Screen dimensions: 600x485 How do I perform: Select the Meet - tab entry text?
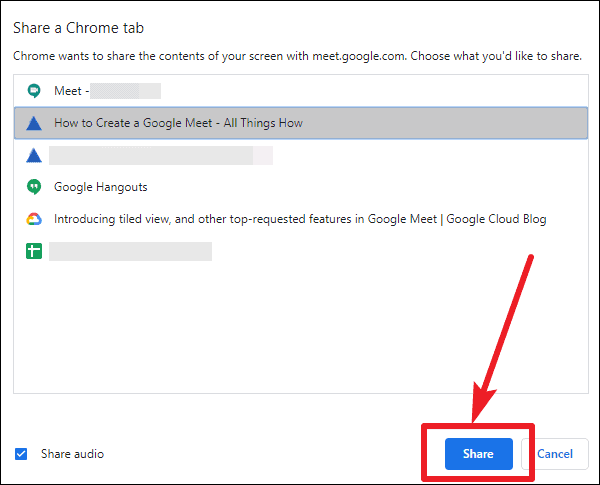click(72, 91)
